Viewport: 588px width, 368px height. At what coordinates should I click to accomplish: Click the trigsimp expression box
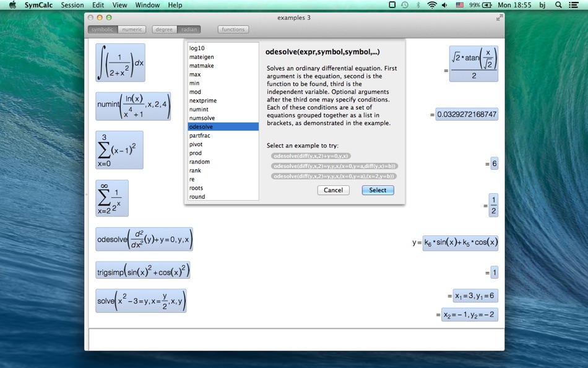click(143, 270)
